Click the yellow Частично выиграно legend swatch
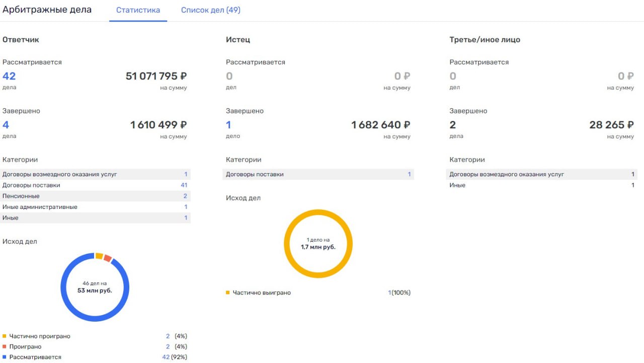The image size is (644, 363). (228, 293)
